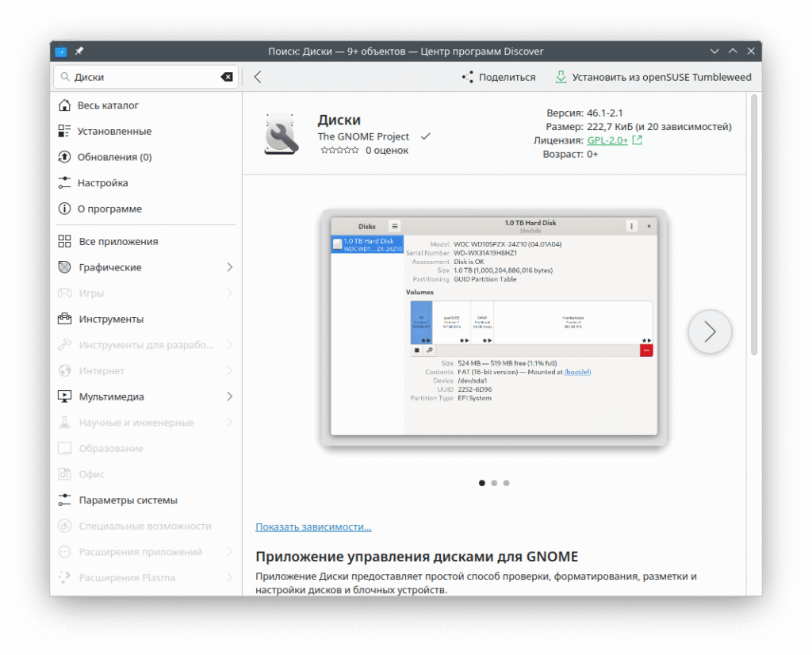Select Специальные возможности category
The height and width of the screenshot is (655, 812).
(146, 526)
